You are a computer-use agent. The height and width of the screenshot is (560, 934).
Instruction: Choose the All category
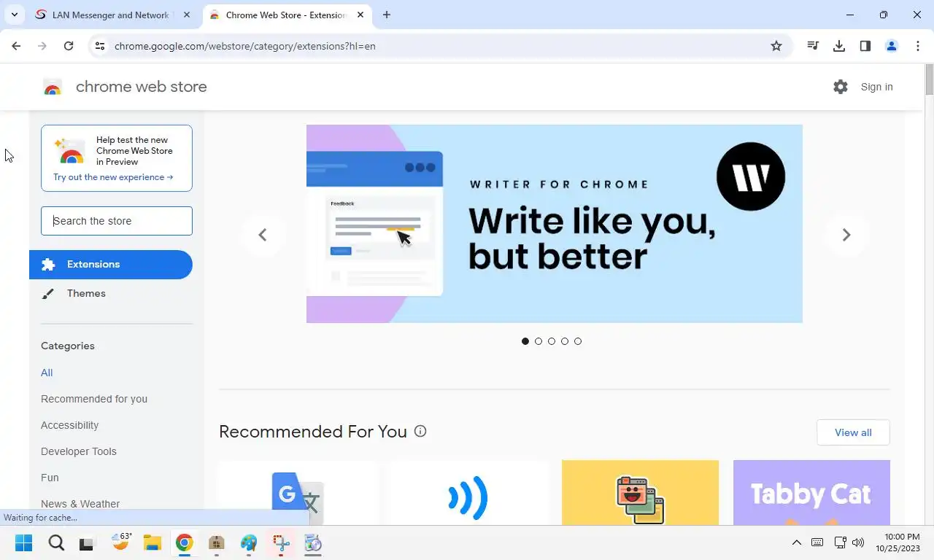(x=47, y=373)
